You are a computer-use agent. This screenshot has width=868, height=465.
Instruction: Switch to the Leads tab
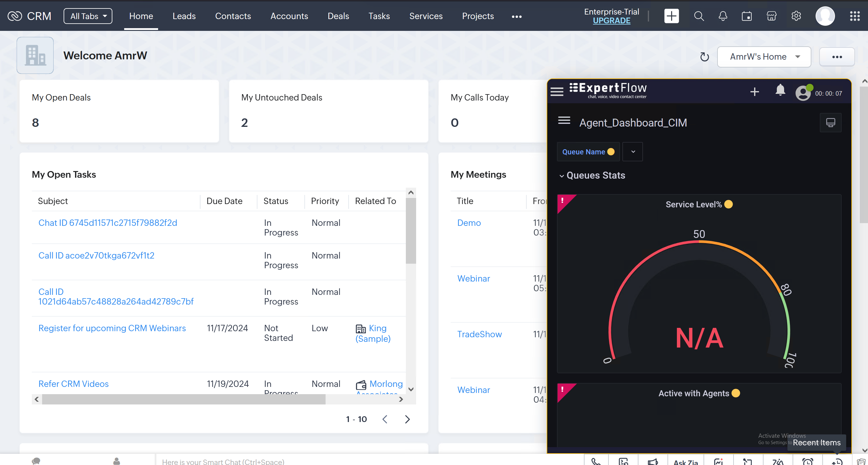184,16
